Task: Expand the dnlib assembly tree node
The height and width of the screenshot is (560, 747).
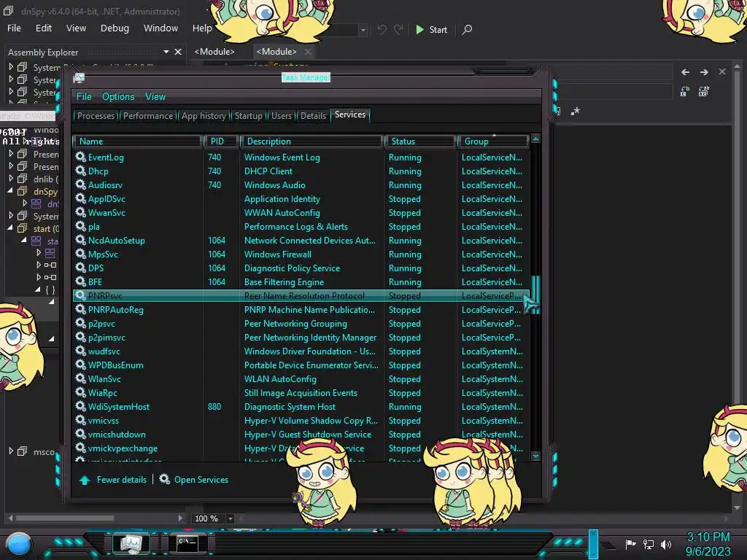Action: (10, 178)
